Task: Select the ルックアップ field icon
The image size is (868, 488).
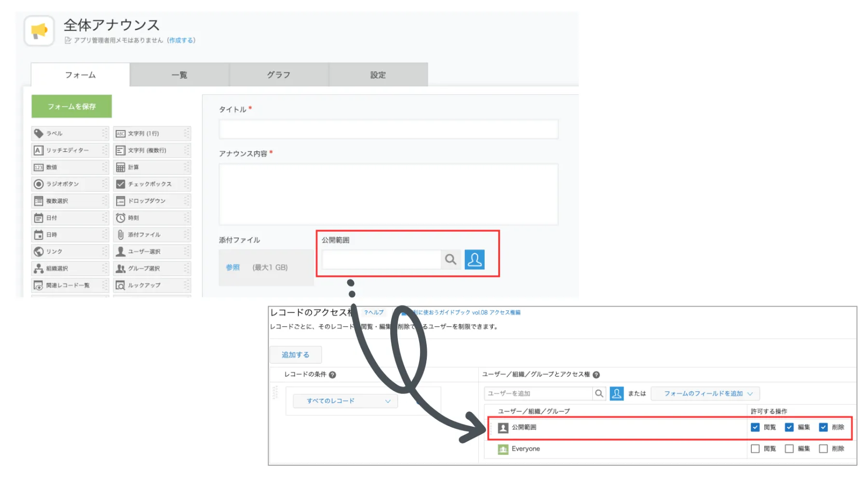Action: point(120,285)
